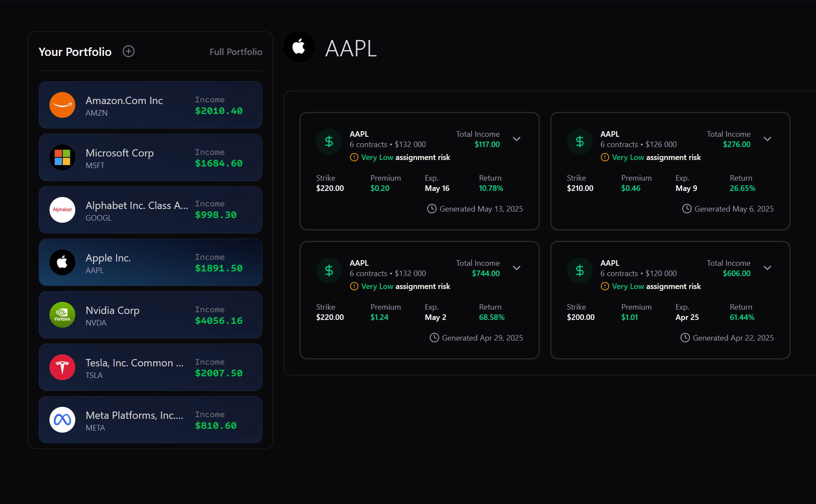The image size is (816, 504).
Task: Click Apple income value $1891.50
Action: pyautogui.click(x=219, y=268)
